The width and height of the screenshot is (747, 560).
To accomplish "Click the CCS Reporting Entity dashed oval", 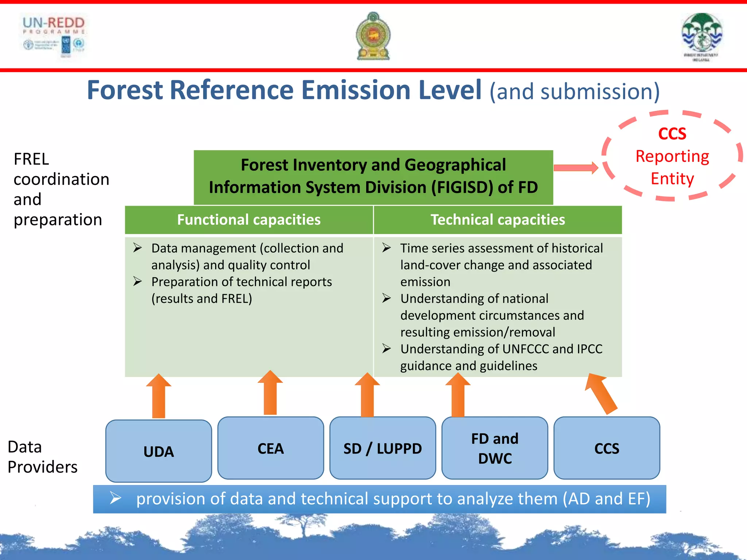I will pyautogui.click(x=672, y=156).
